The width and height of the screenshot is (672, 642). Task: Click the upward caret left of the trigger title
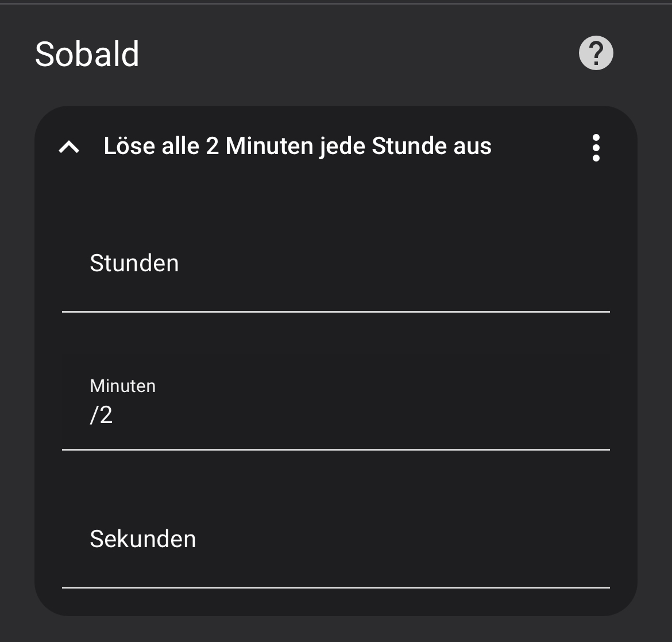69,147
